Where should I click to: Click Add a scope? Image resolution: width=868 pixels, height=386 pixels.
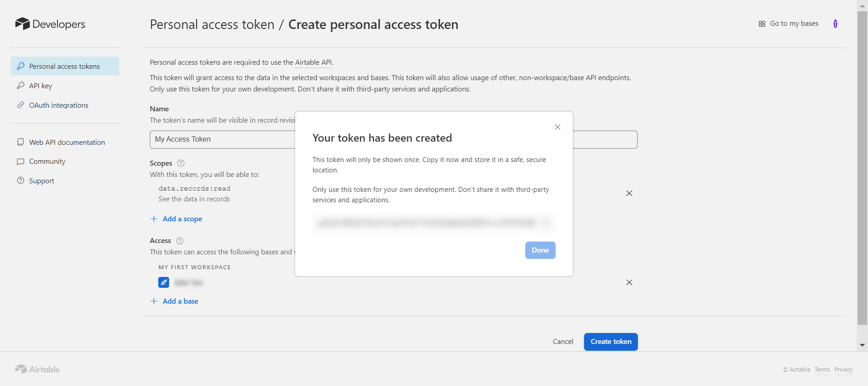coord(182,219)
